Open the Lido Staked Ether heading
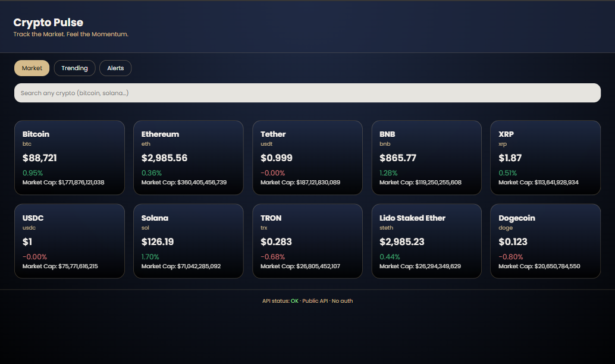 click(x=412, y=218)
